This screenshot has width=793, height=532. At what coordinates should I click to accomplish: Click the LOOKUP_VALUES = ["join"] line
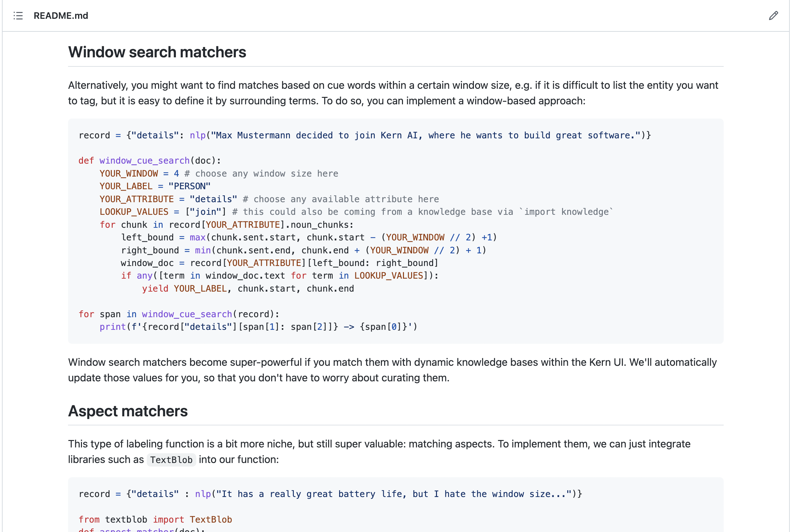[356, 212]
